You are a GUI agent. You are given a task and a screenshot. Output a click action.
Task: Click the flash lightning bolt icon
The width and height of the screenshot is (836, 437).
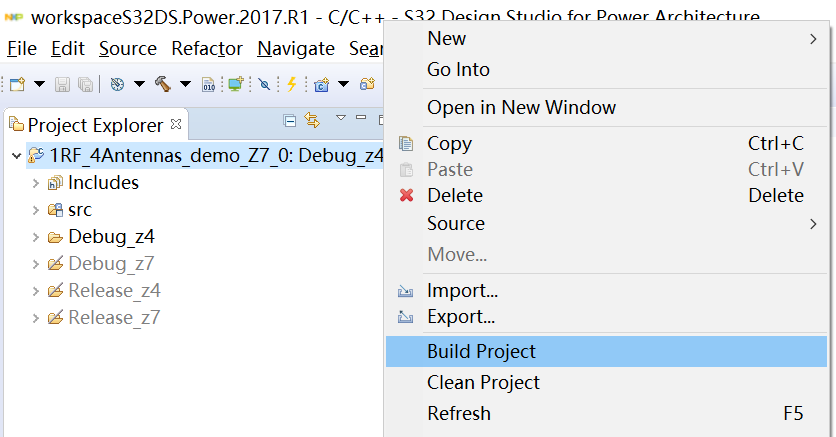[291, 84]
